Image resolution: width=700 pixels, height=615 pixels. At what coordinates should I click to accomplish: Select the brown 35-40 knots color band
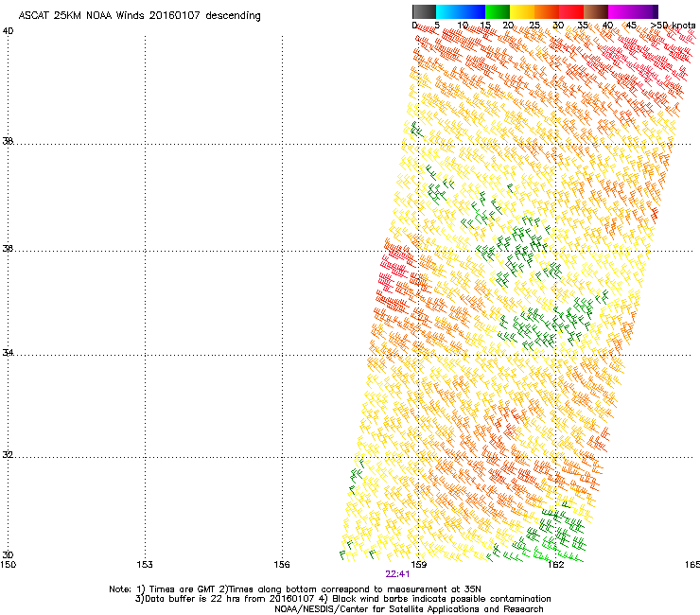(x=596, y=11)
